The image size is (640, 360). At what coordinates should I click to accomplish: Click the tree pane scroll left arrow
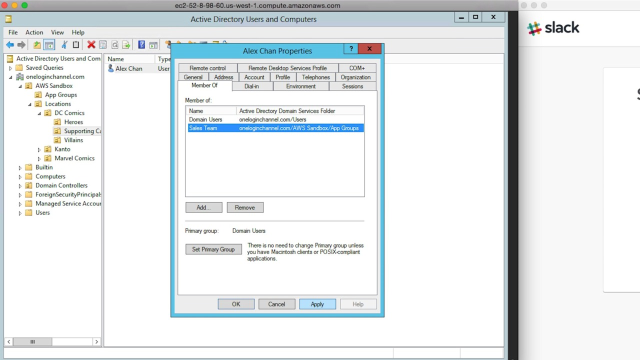coord(9,342)
